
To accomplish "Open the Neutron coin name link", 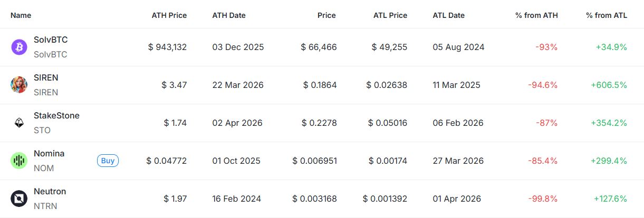I will (x=50, y=191).
